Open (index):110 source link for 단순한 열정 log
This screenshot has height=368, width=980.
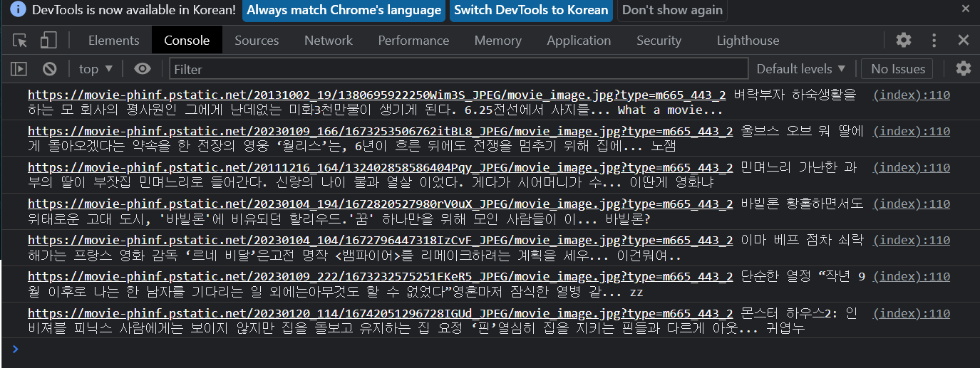click(912, 276)
